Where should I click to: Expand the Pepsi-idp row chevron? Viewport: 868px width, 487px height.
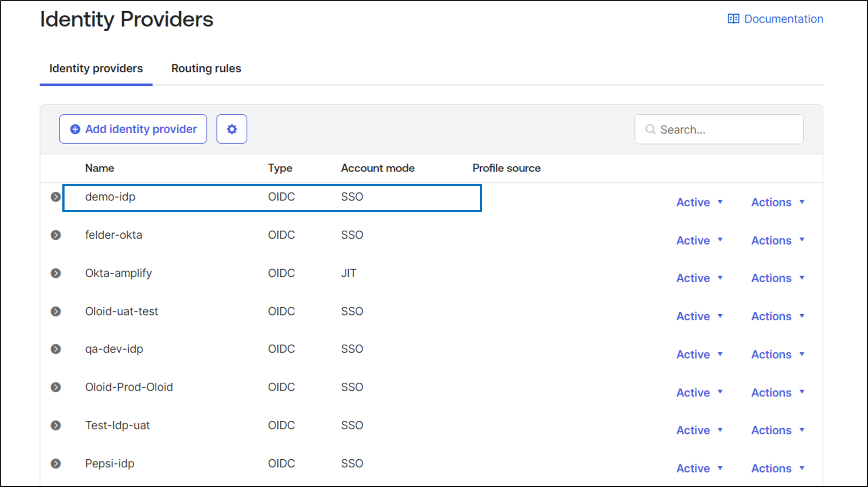coord(56,463)
